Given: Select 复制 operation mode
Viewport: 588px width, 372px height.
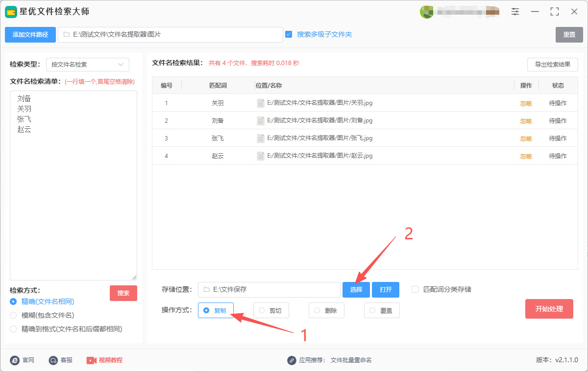Looking at the screenshot, I should pyautogui.click(x=216, y=310).
